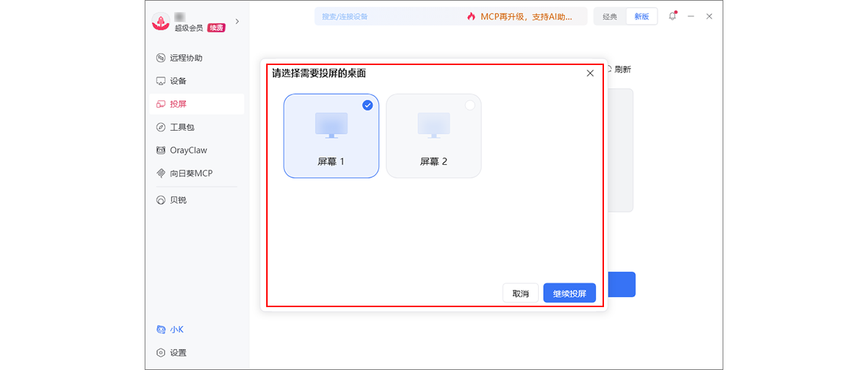Open 设置 in the sidebar
This screenshot has width=868, height=370.
tap(197, 353)
